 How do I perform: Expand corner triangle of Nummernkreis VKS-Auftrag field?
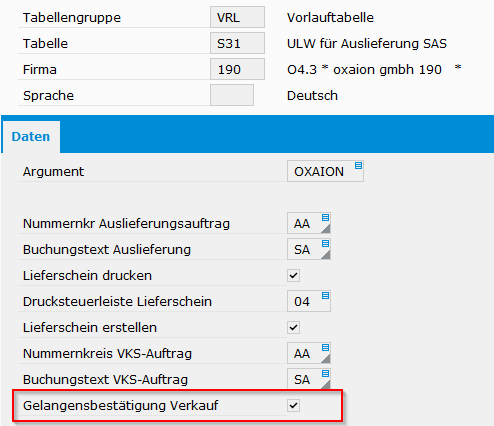coord(326,359)
